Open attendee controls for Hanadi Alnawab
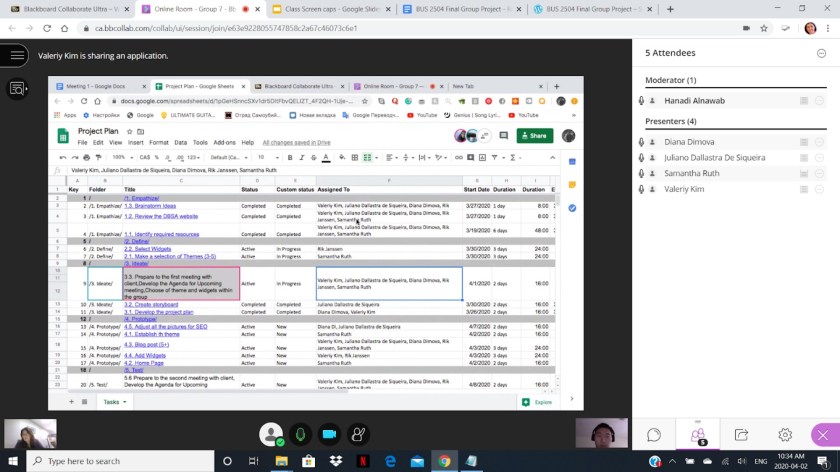 (820, 101)
